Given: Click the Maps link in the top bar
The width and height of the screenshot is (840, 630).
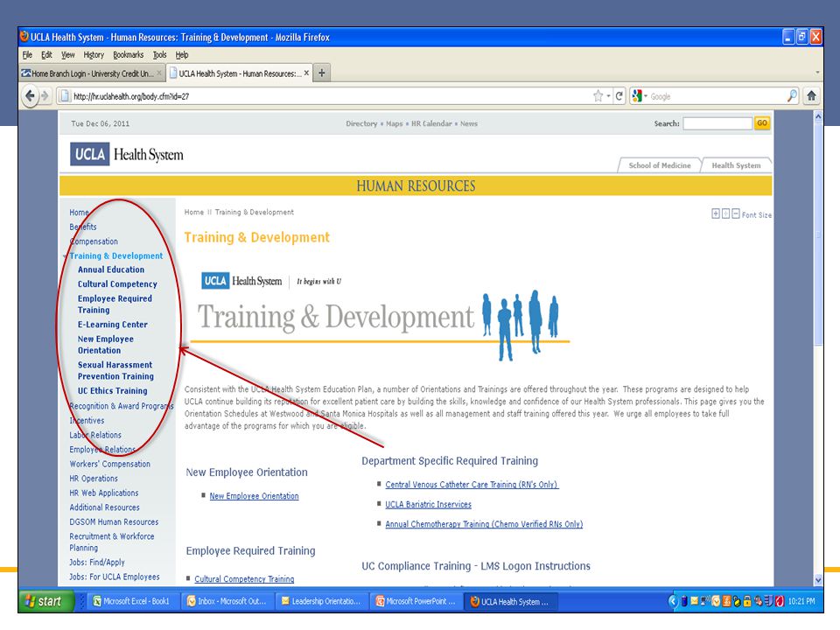Looking at the screenshot, I should click(x=395, y=123).
